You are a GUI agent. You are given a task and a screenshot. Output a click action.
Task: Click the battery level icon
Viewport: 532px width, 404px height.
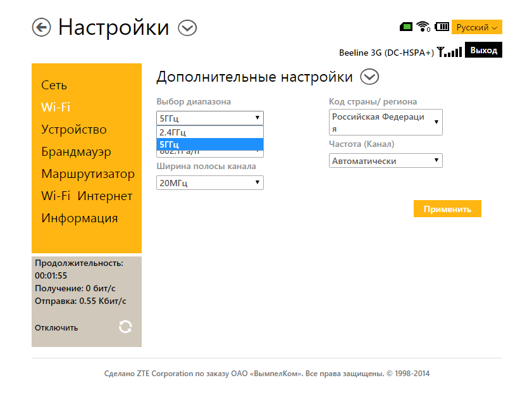442,27
